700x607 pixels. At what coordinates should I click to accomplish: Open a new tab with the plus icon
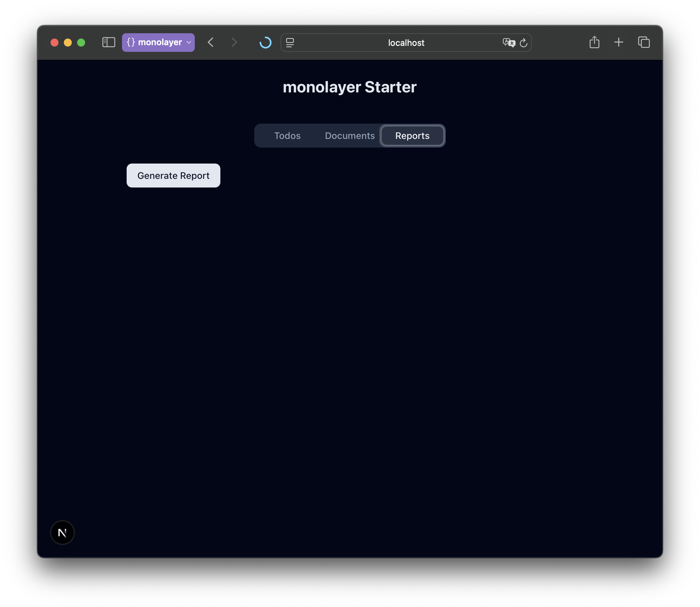point(619,42)
